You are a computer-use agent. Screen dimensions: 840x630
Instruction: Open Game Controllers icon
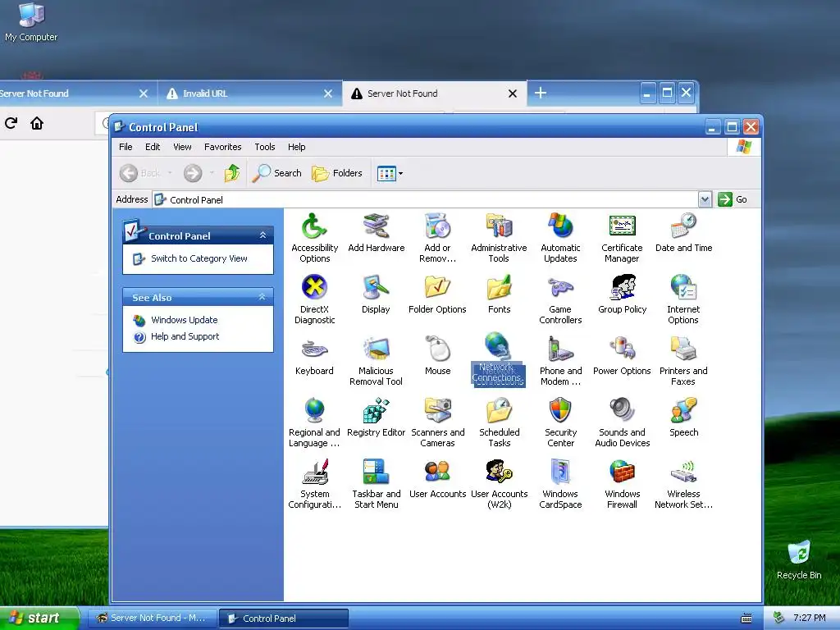point(560,299)
